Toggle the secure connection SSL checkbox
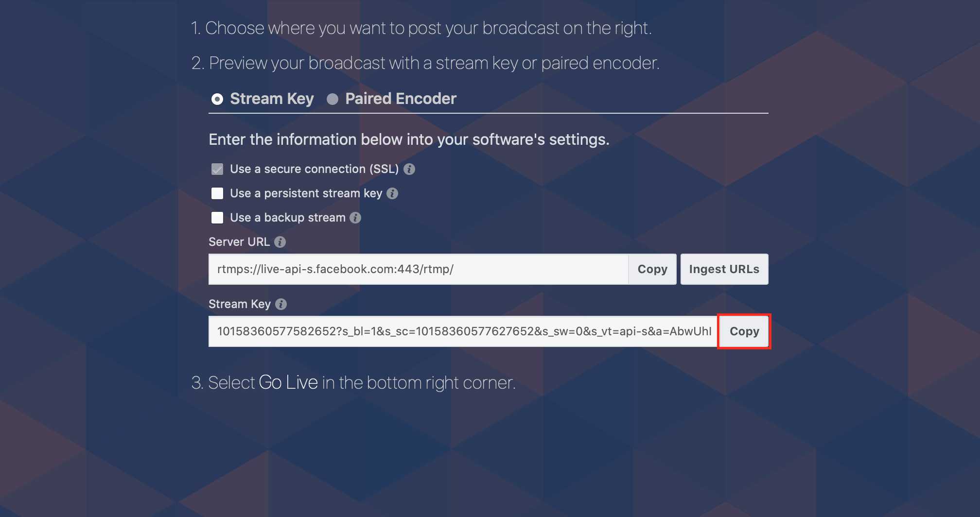 (217, 169)
